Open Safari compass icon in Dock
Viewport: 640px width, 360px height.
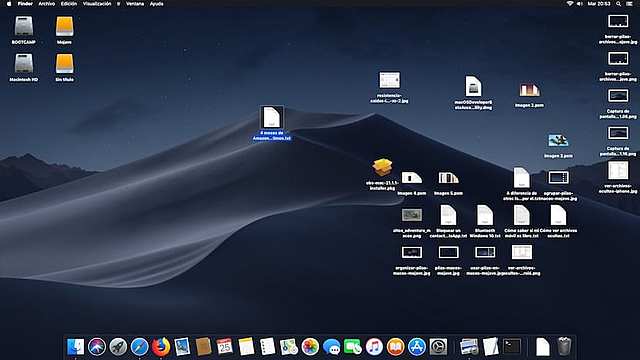pyautogui.click(x=139, y=347)
